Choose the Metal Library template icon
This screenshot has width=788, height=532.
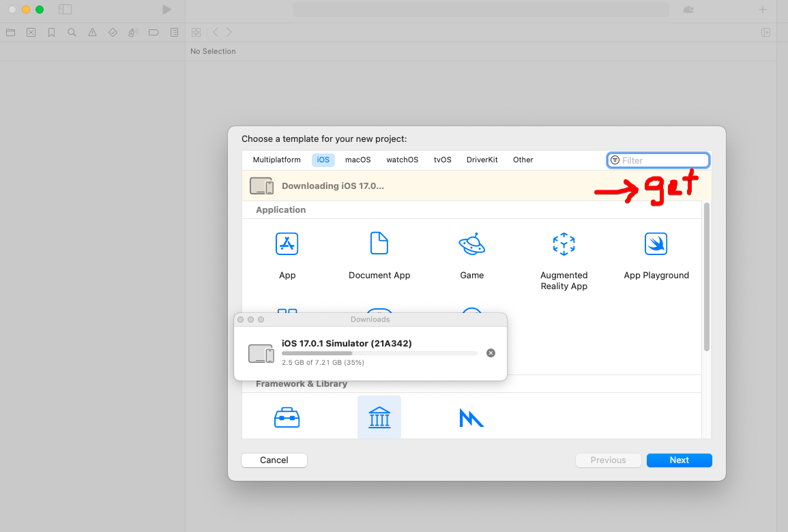tap(471, 418)
